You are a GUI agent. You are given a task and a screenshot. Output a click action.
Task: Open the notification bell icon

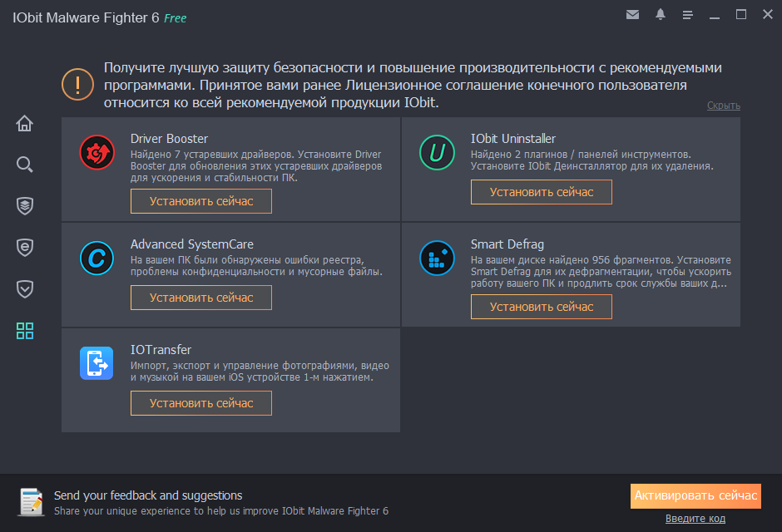click(661, 14)
